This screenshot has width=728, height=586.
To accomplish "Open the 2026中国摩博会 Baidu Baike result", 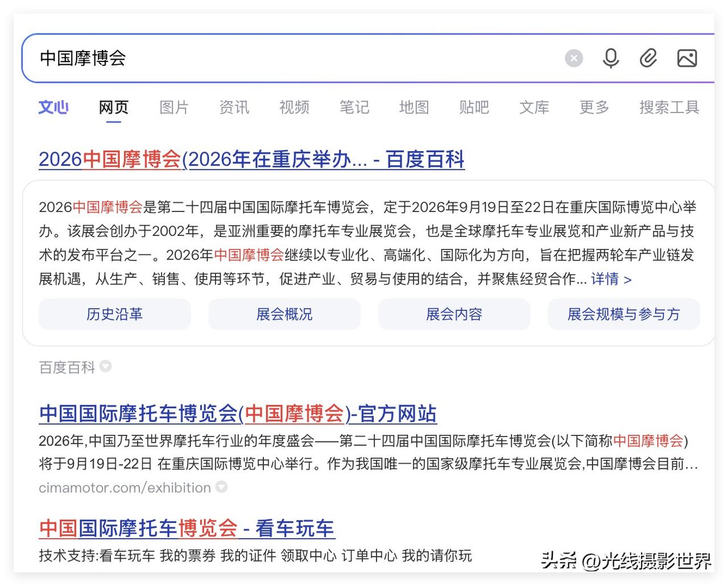I will pyautogui.click(x=251, y=160).
